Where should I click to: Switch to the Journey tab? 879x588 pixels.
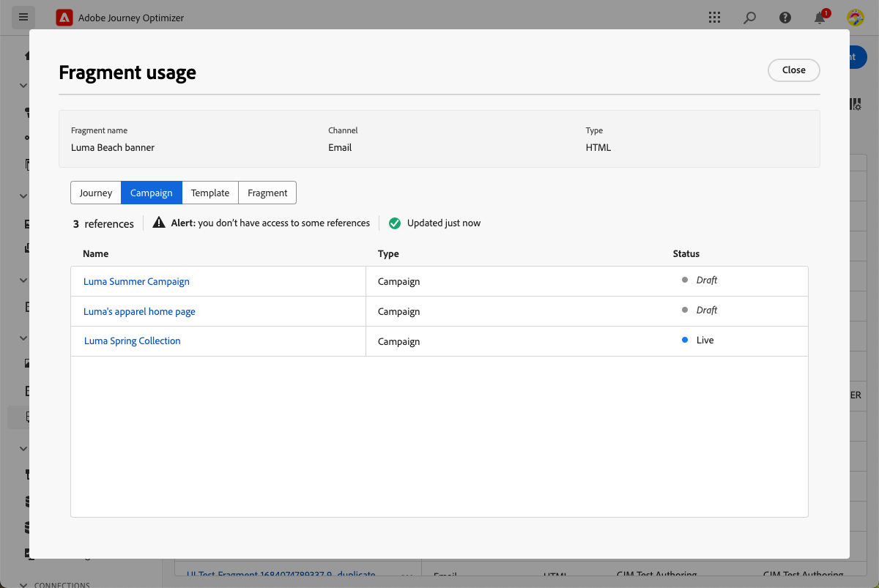click(96, 193)
